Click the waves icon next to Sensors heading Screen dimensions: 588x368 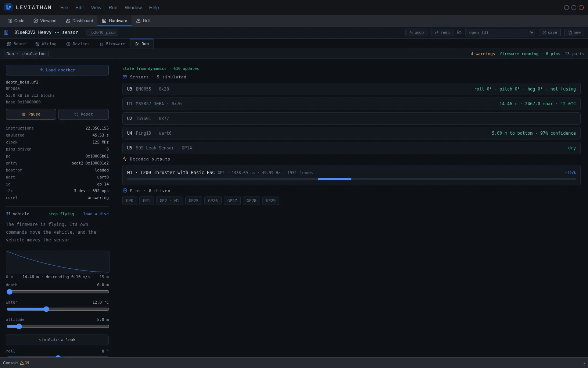click(125, 77)
